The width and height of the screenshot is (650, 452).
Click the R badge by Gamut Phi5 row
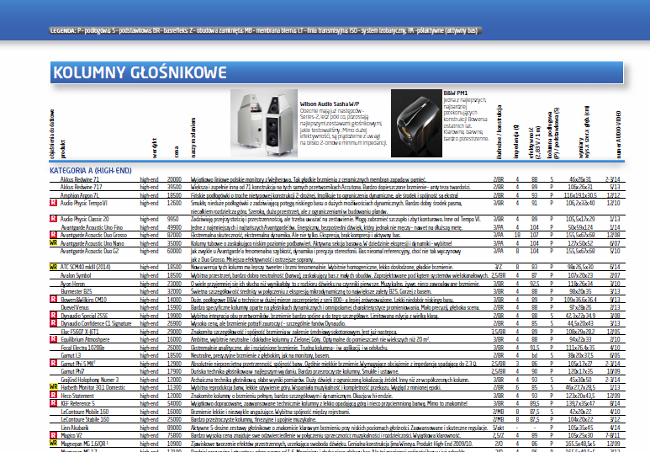[53, 363]
